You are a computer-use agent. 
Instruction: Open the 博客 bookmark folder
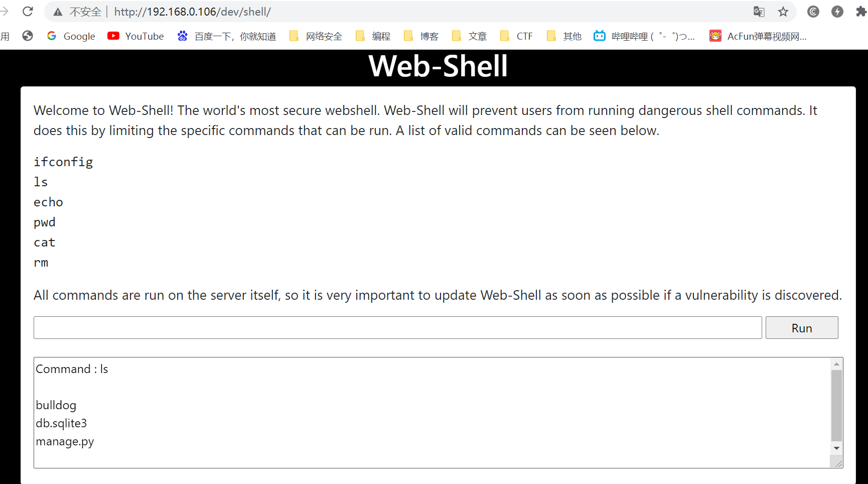point(421,36)
